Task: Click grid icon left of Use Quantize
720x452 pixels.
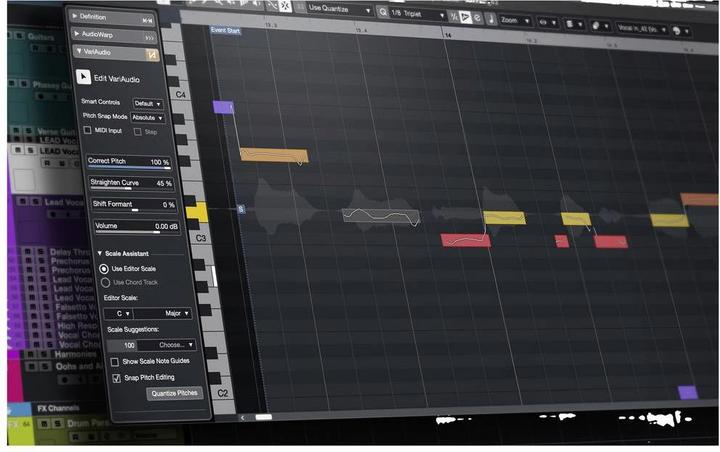Action: coord(300,7)
